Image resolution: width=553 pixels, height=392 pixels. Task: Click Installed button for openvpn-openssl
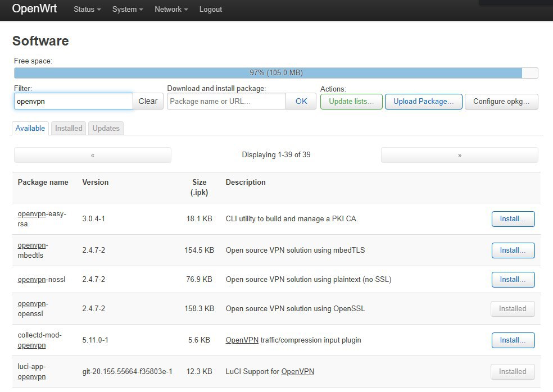[513, 309]
